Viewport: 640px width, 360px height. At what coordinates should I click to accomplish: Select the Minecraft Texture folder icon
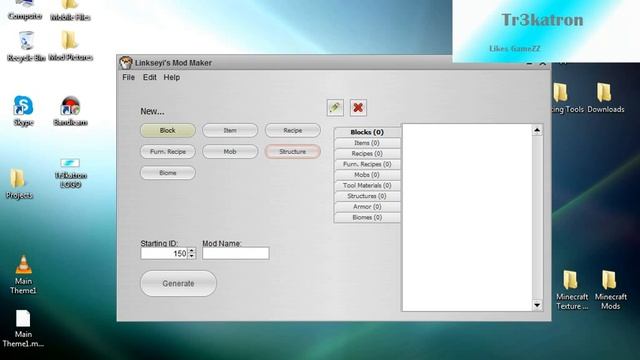click(572, 290)
